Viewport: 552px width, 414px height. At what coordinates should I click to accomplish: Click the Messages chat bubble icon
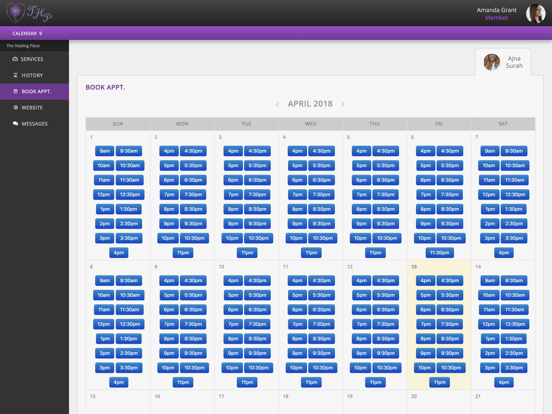pyautogui.click(x=15, y=124)
